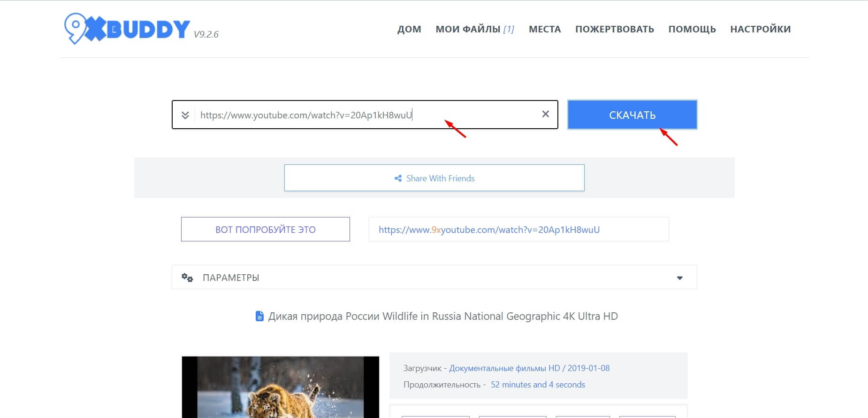The image size is (868, 418).
Task: Open the НАСТРОЙКИ menu item
Action: [761, 29]
